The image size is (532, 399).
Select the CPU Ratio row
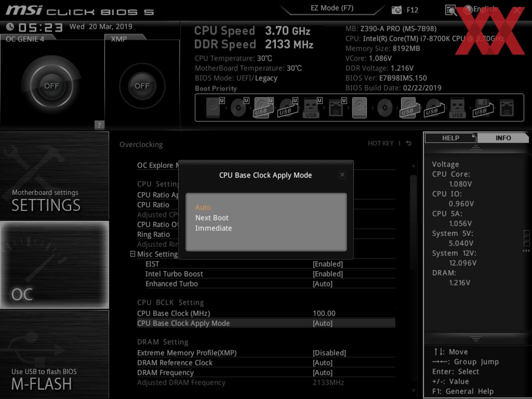click(153, 205)
